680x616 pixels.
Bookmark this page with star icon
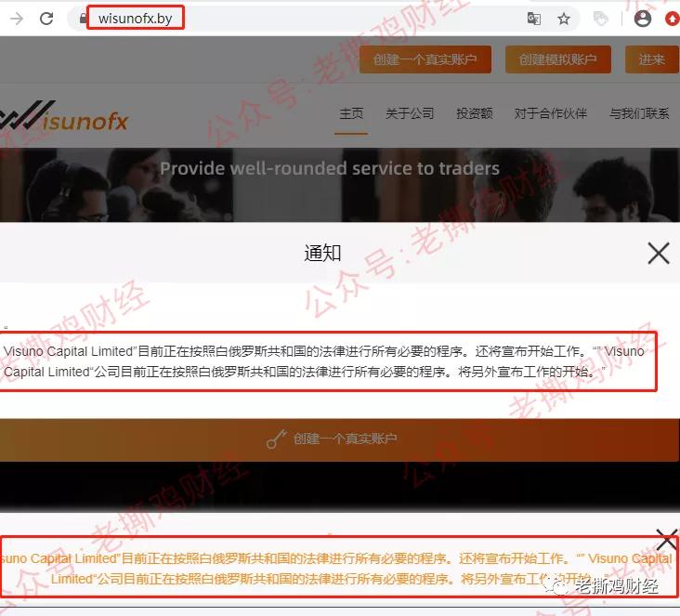click(563, 19)
